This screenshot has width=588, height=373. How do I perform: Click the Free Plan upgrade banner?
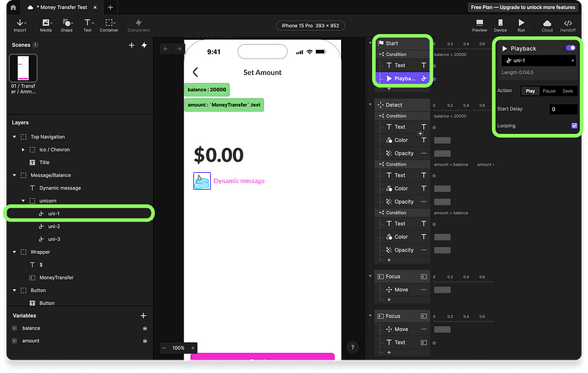(x=523, y=7)
